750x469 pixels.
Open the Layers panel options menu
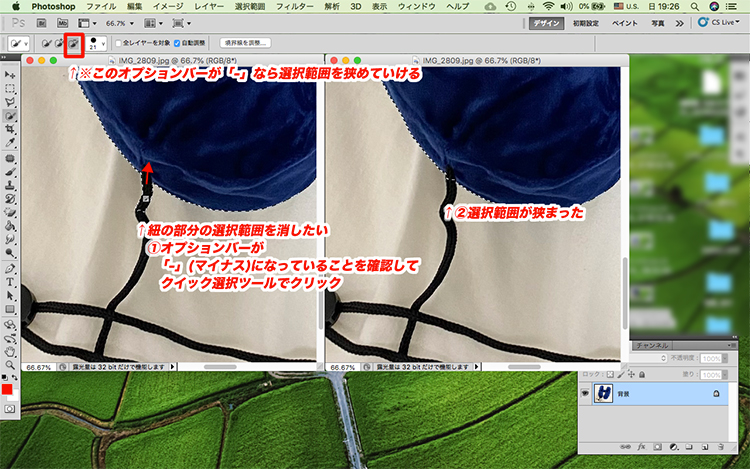click(730, 345)
